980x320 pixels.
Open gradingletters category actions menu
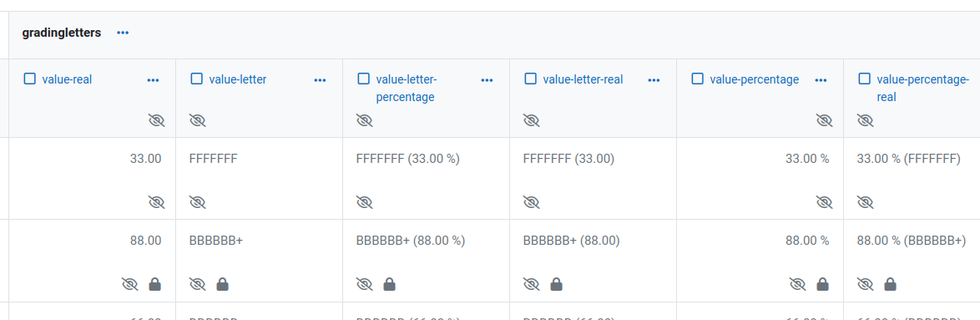pos(123,33)
